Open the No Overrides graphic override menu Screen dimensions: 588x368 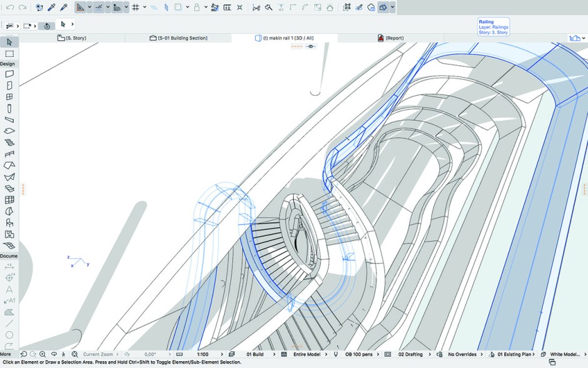463,354
